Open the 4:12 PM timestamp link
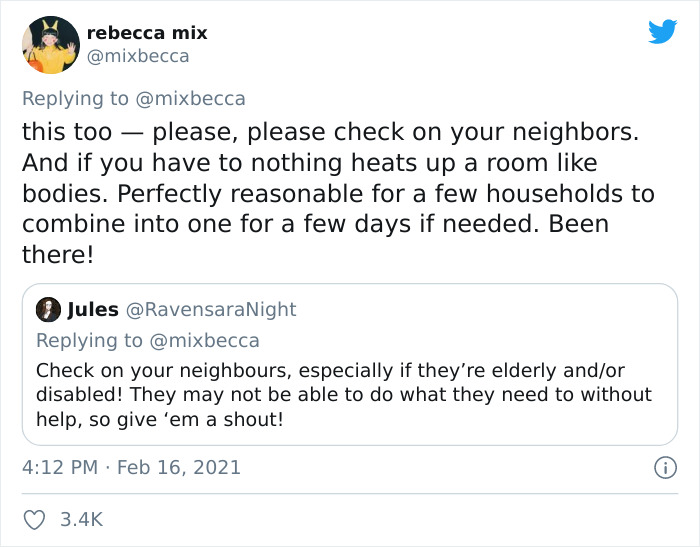The image size is (700, 547). [x=57, y=467]
